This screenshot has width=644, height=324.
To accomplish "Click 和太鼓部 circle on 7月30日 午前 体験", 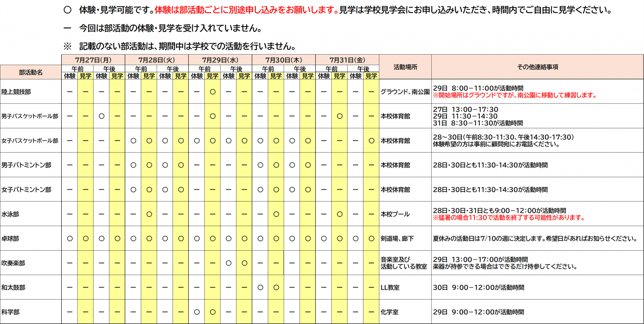I will pos(260,287).
